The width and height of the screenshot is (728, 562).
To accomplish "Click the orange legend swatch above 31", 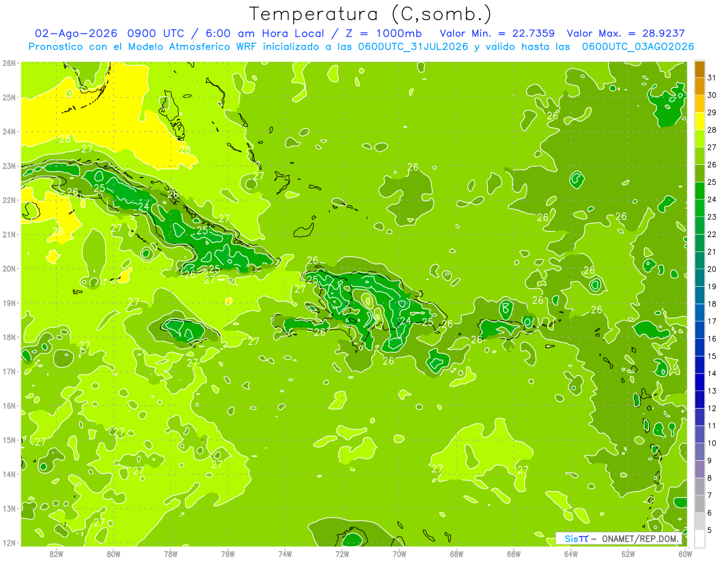I will tap(699, 69).
